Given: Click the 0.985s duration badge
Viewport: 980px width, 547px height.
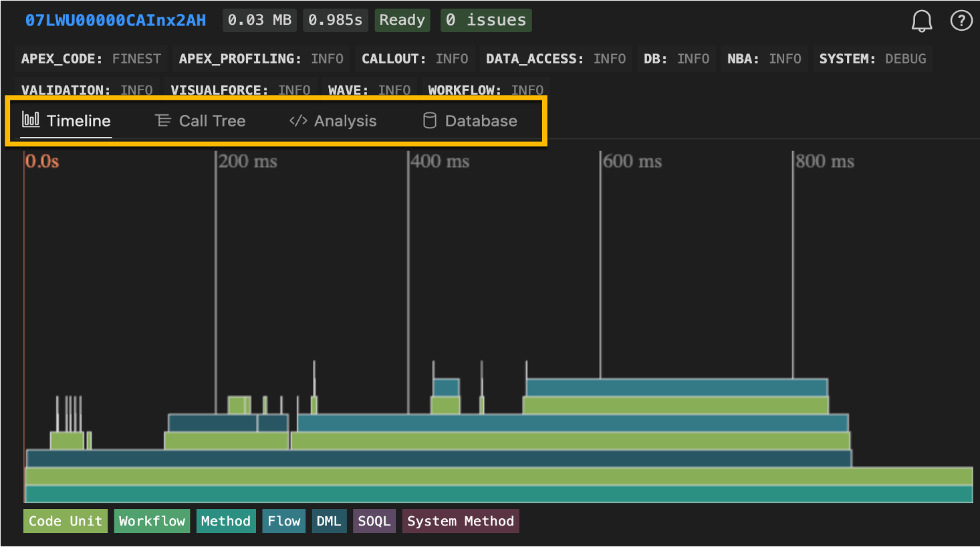Looking at the screenshot, I should pyautogui.click(x=336, y=20).
